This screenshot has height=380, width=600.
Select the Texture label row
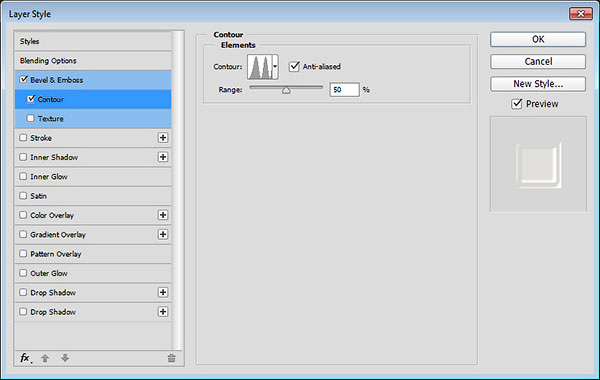(x=93, y=119)
